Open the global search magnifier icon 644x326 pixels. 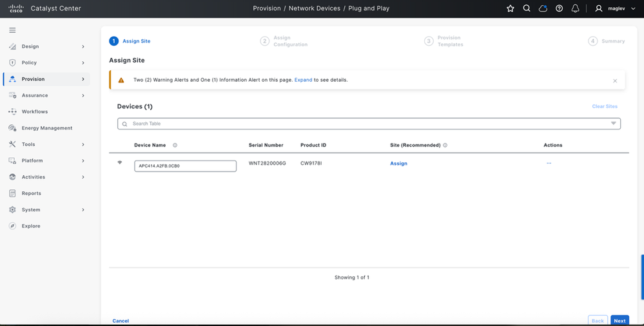click(527, 8)
